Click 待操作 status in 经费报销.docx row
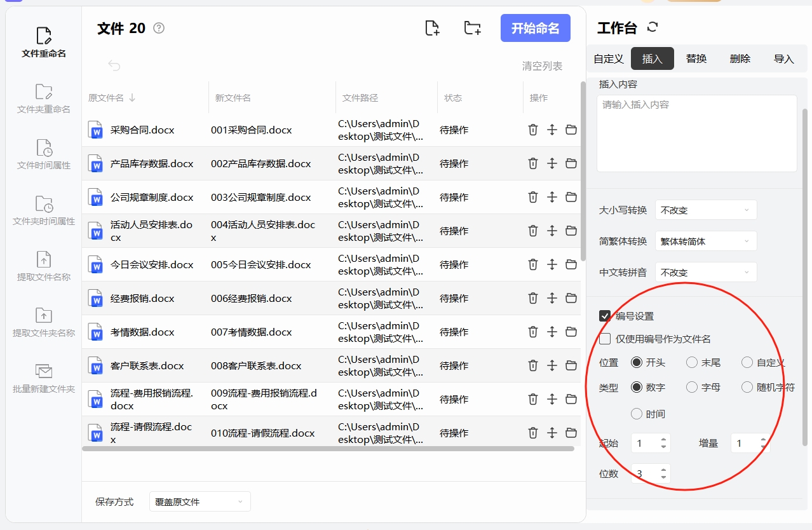Image resolution: width=812 pixels, height=530 pixels. click(454, 298)
